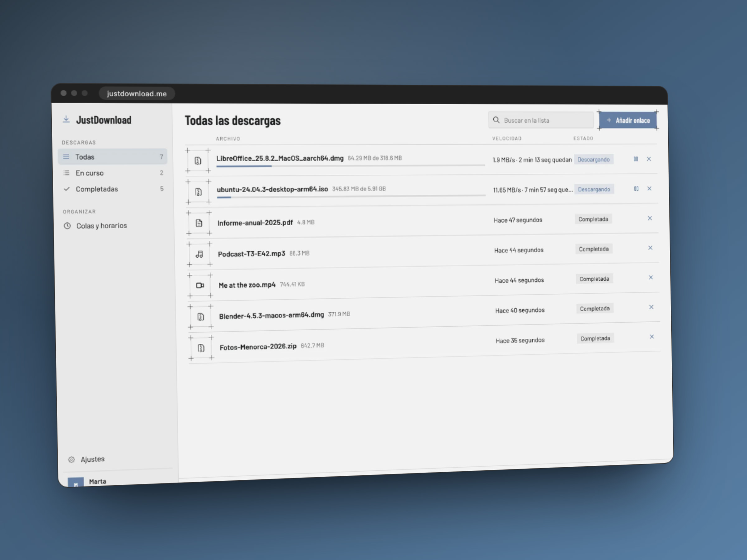Click "Hace 35 segundos" timestamp
The image size is (747, 560).
[x=520, y=340]
